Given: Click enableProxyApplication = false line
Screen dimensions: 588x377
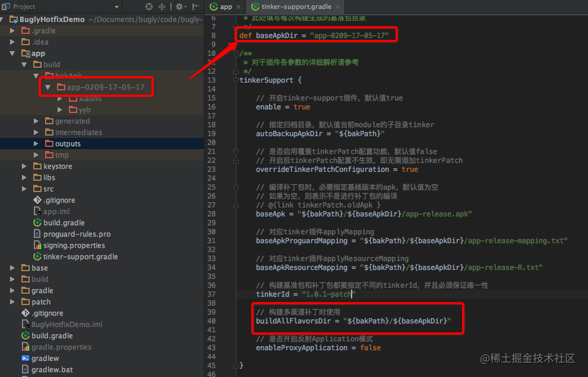Looking at the screenshot, I should [x=318, y=348].
